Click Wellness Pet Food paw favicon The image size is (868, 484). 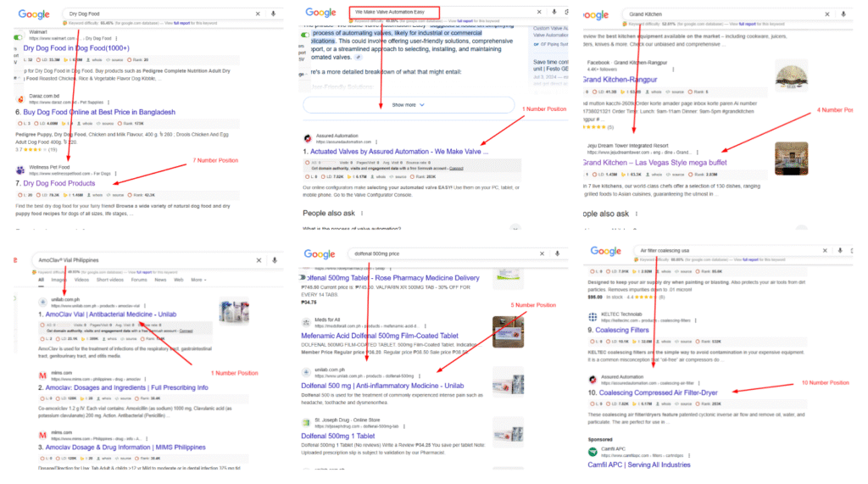tap(20, 170)
